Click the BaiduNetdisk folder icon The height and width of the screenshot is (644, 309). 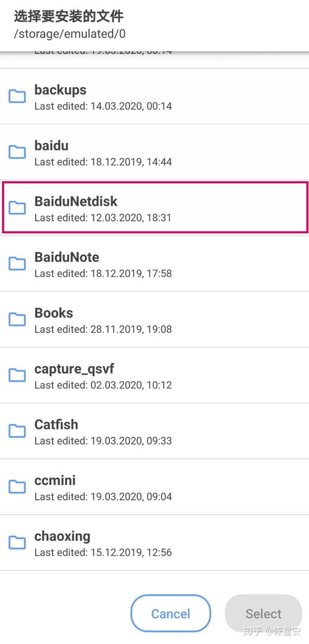click(x=17, y=208)
